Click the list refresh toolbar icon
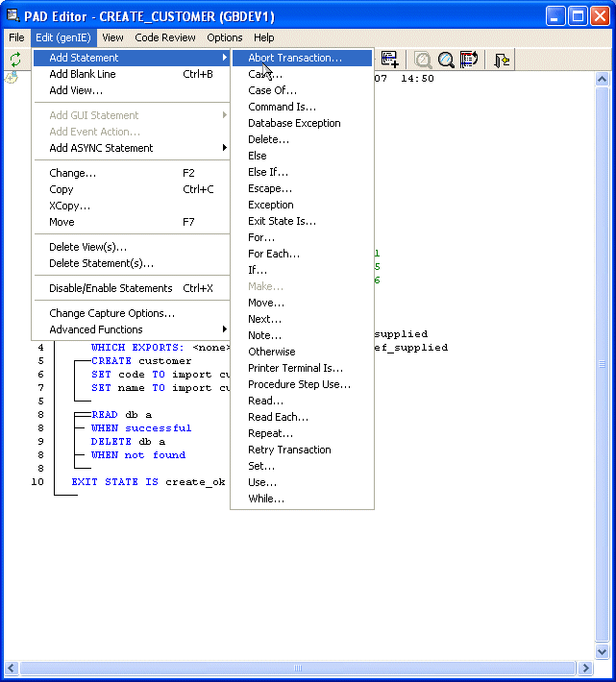This screenshot has height=682, width=616. 469,60
